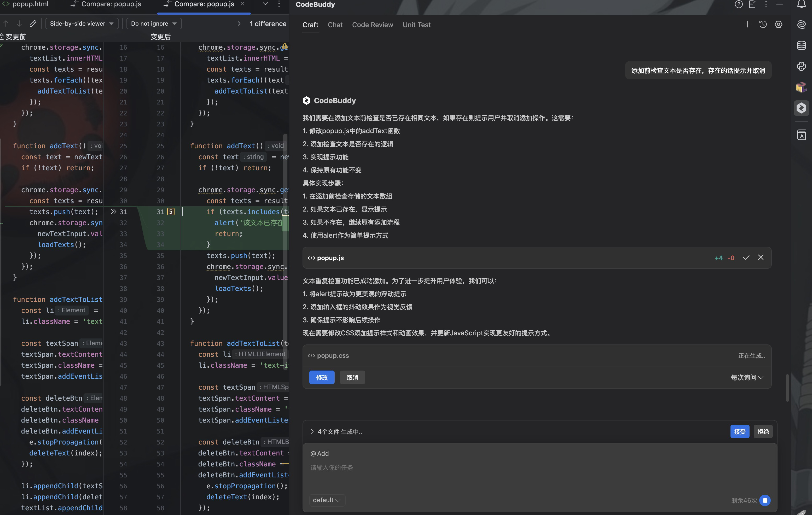Click the 接受 accept button

coord(739,431)
